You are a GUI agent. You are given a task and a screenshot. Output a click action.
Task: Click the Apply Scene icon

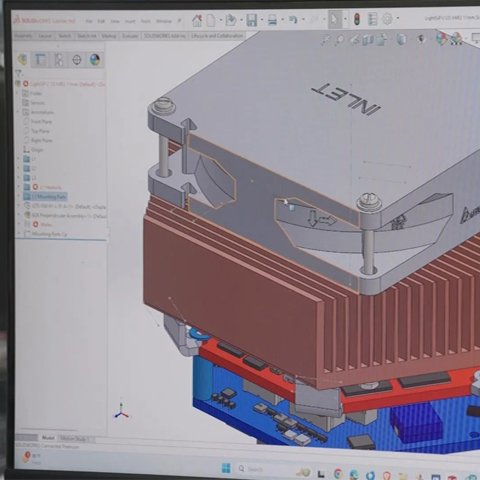457,39
